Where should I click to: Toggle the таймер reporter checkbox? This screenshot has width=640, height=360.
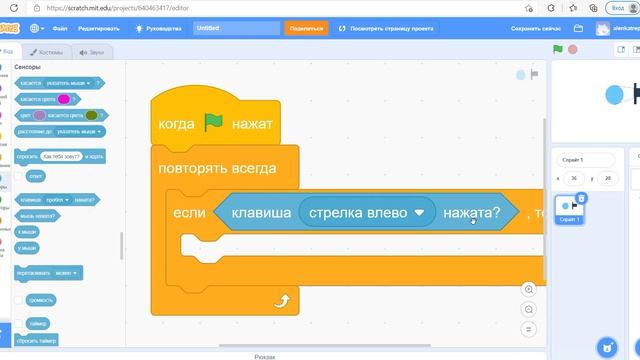coord(18,324)
